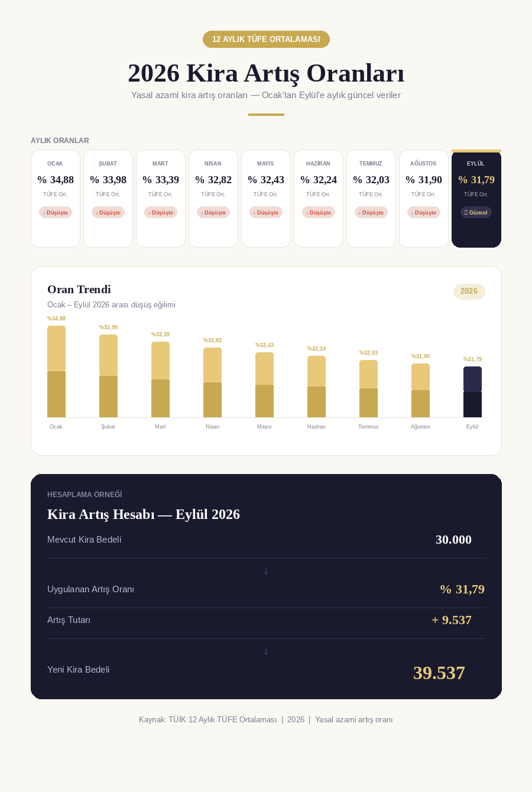Click the 12 AYLIK TÜFE ORTALAMASI badge
The width and height of the screenshot is (532, 792).
pos(266,39)
